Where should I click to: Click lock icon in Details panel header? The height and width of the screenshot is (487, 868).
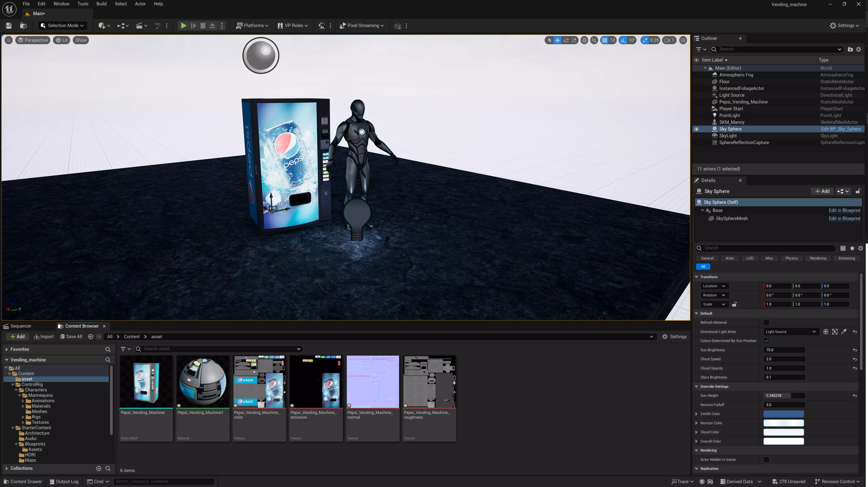pos(858,191)
